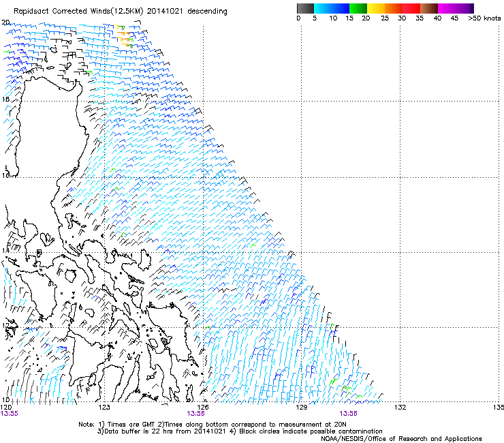504x443 pixels.
Task: Pick the brown 35–40 knots legend segment
Action: (429, 8)
